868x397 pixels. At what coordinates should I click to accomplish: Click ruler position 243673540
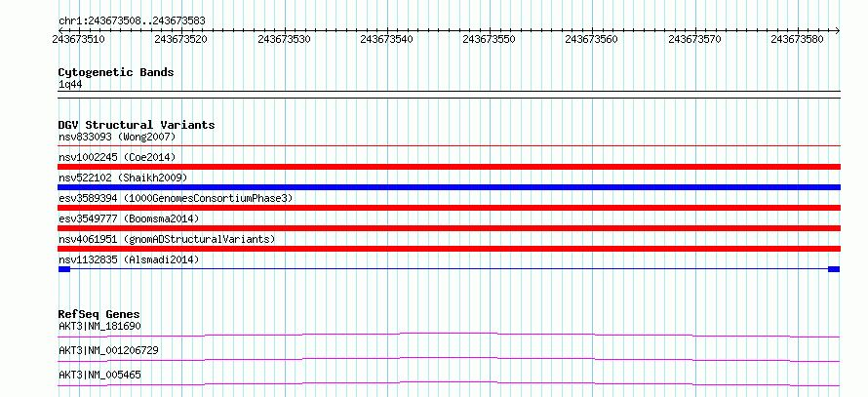click(386, 39)
